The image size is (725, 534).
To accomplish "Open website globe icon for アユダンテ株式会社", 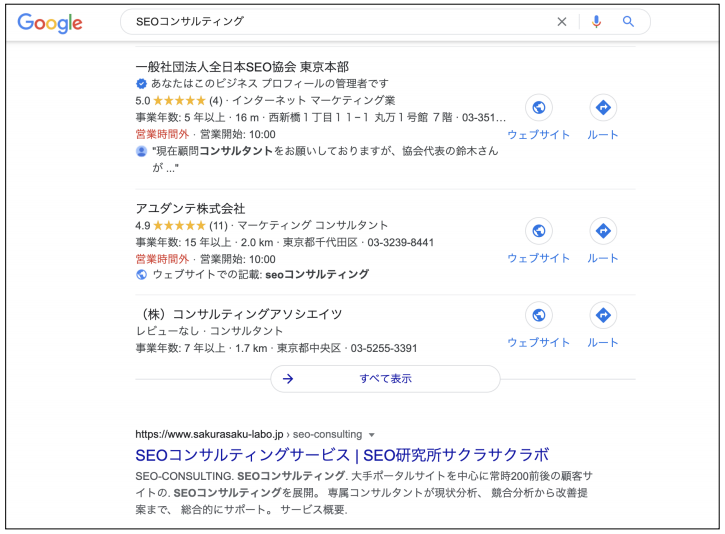I will click(x=539, y=231).
